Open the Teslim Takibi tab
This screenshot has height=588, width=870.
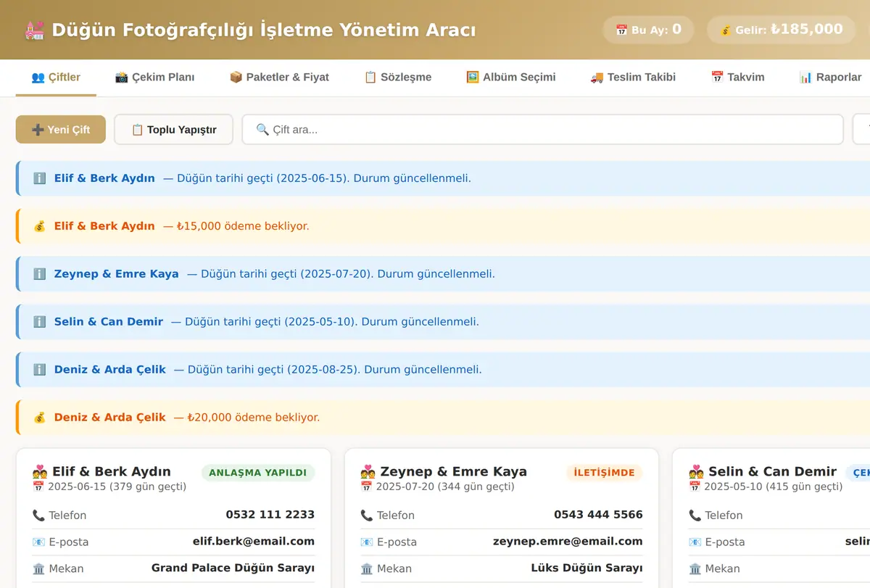pyautogui.click(x=633, y=77)
